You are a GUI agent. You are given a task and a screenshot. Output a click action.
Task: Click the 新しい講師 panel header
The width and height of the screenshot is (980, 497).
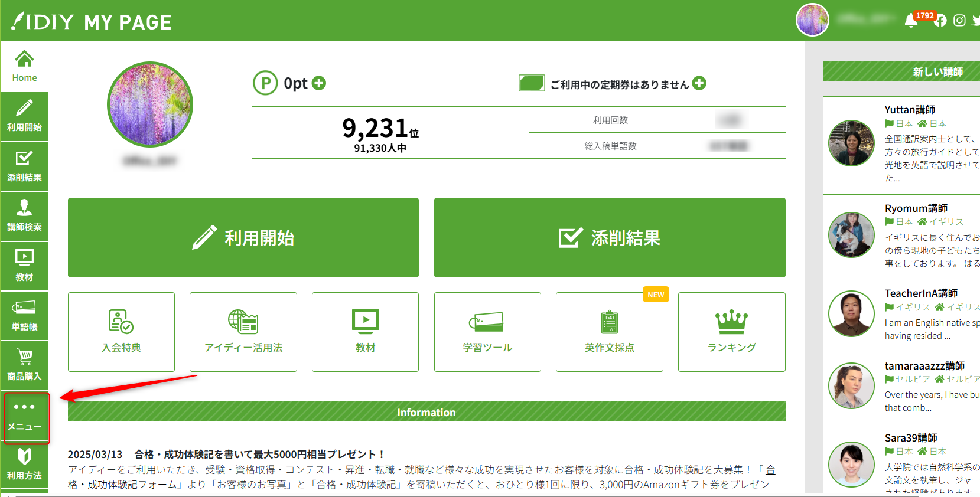click(x=901, y=71)
